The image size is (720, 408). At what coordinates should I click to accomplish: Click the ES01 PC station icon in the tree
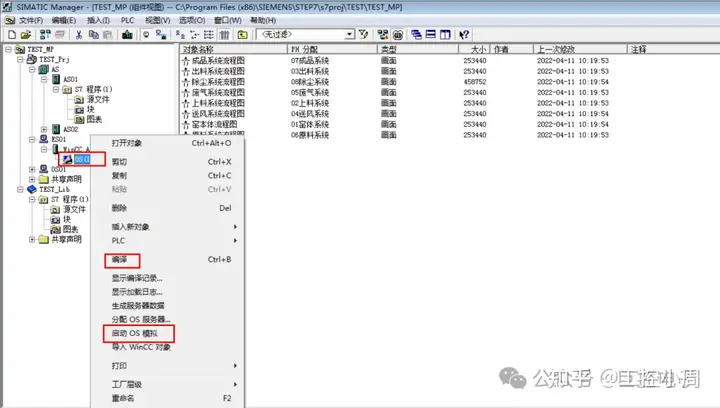44,139
